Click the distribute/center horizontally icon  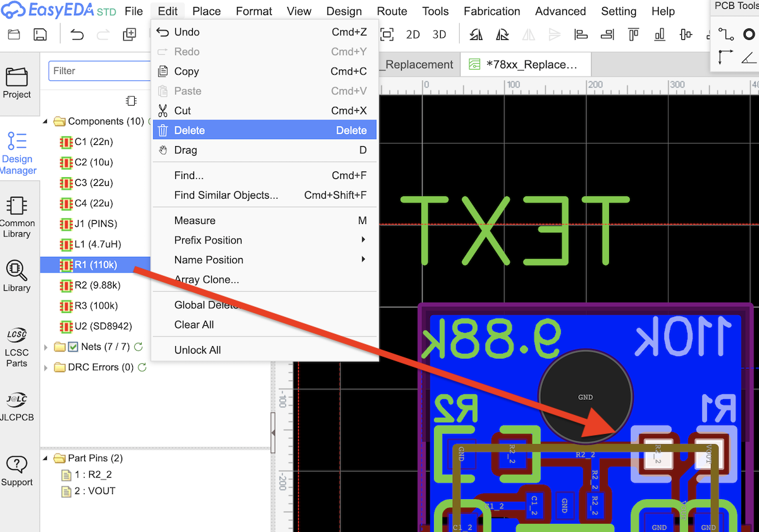[x=686, y=34]
